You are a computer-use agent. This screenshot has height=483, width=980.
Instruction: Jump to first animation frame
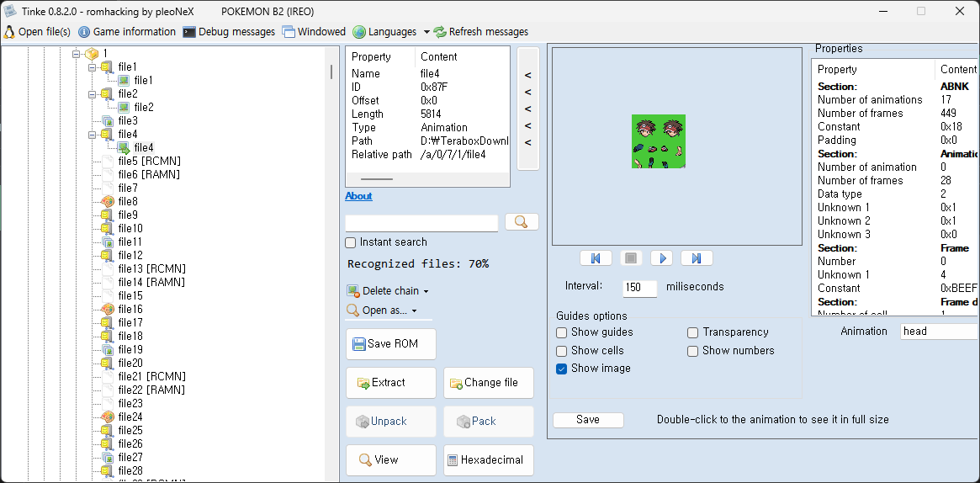[596, 258]
